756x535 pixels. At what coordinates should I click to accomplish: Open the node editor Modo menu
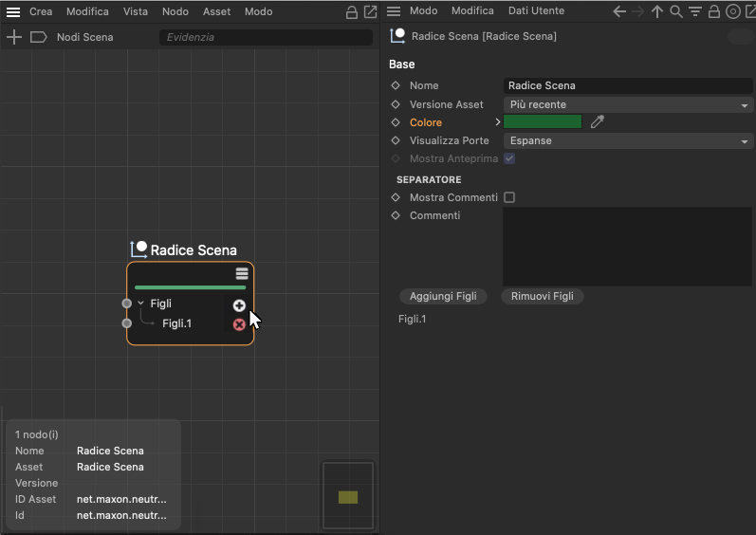pos(258,11)
